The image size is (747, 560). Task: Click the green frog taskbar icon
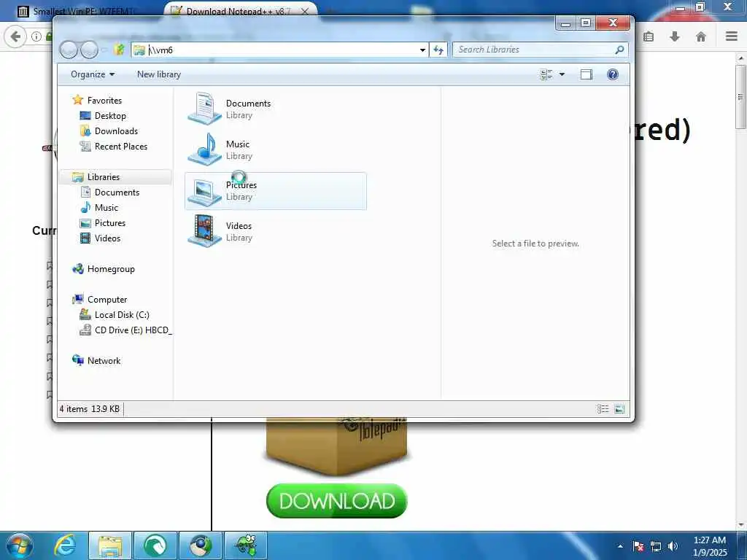tap(246, 545)
